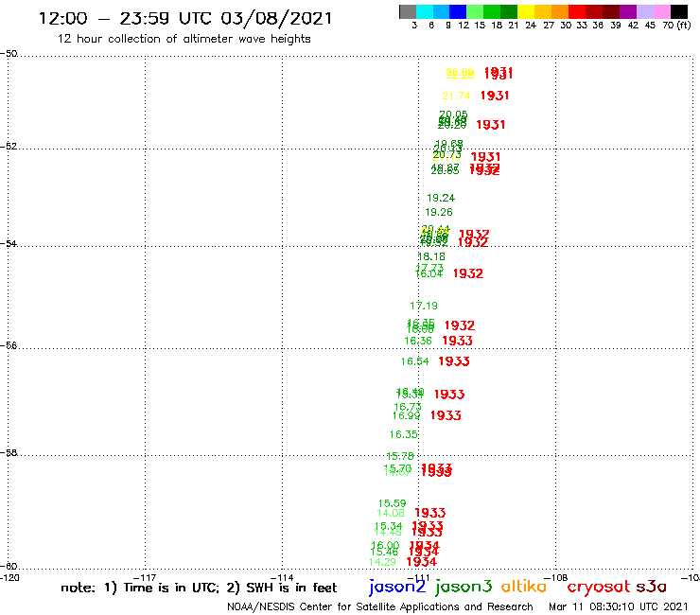
Task: Click the -108 longitude axis label
Action: (556, 577)
